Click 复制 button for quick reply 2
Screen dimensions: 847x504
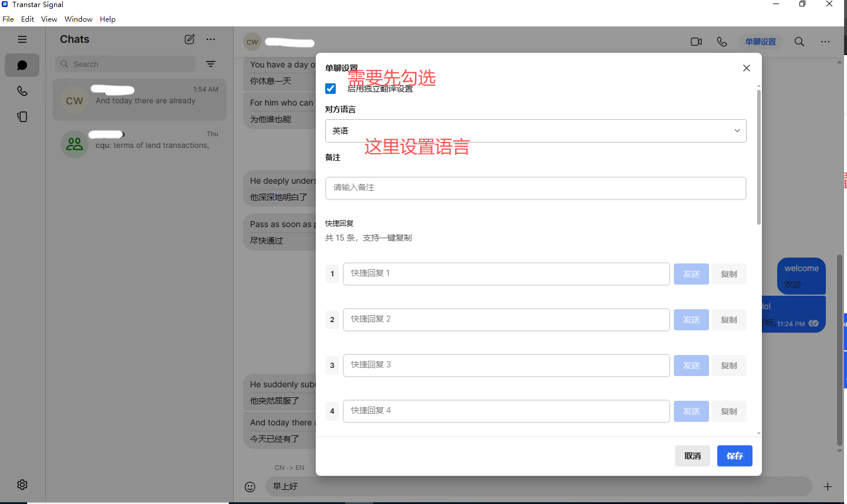point(728,320)
